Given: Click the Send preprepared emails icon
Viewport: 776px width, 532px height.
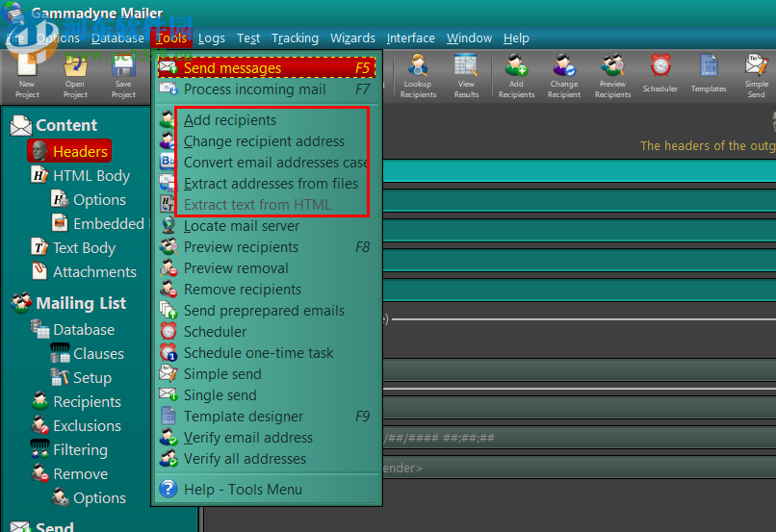Looking at the screenshot, I should point(168,310).
